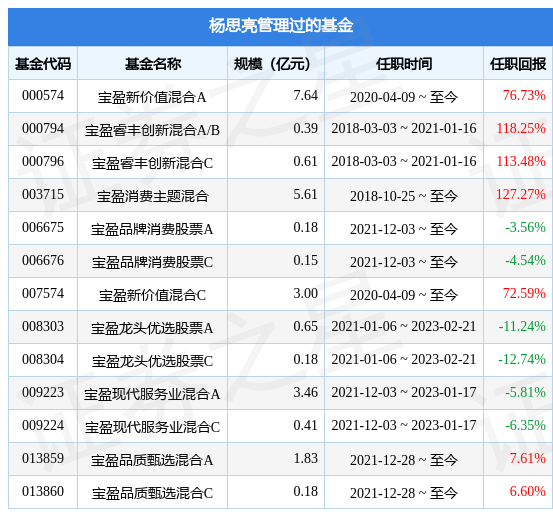
Task: Click fund code 008303
Action: [43, 327]
